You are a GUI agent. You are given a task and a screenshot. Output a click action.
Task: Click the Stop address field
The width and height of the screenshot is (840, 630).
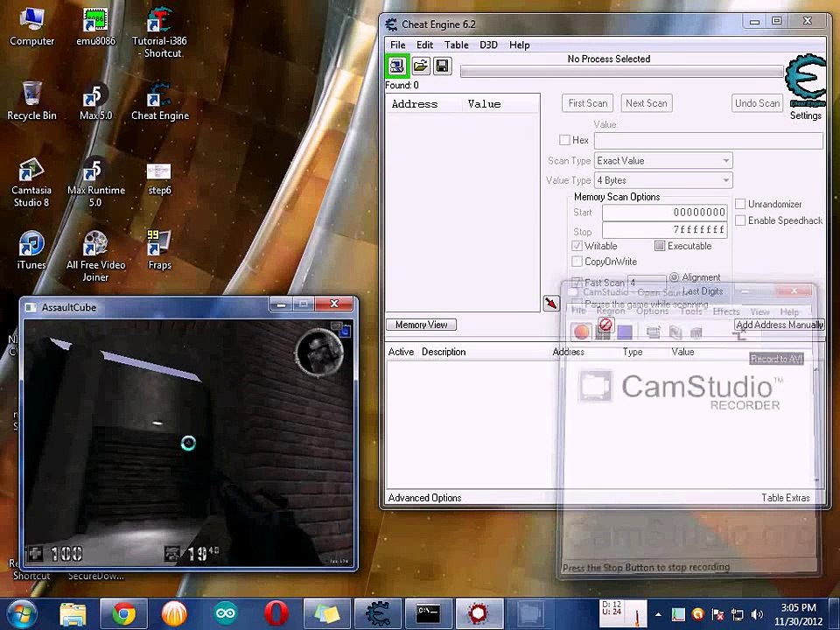pos(664,230)
